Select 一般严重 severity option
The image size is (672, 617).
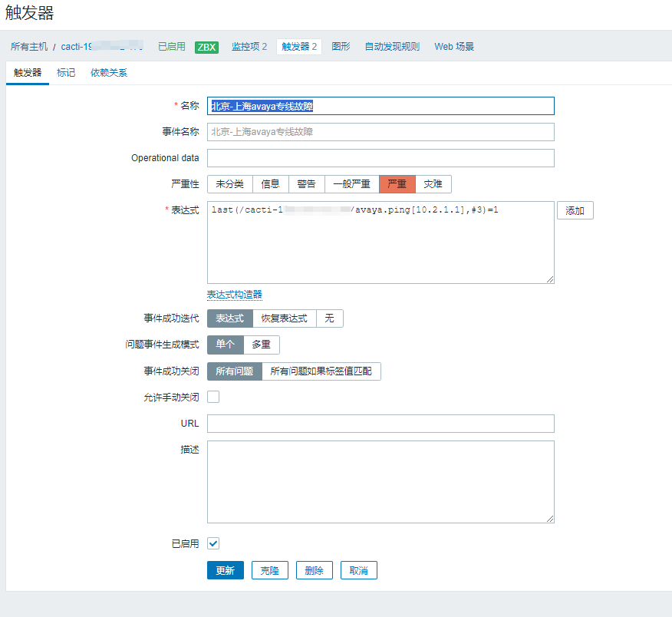pyautogui.click(x=349, y=184)
